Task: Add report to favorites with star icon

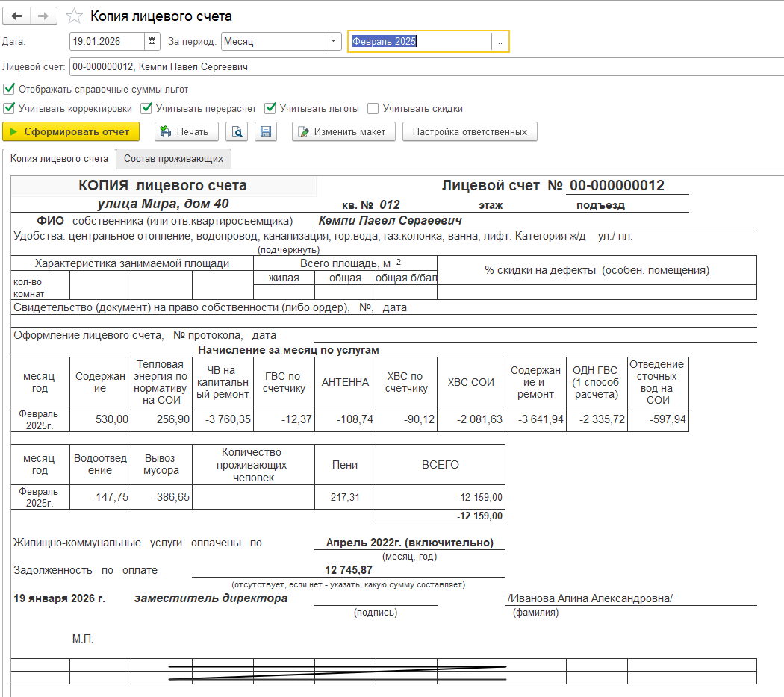Action: [x=74, y=16]
